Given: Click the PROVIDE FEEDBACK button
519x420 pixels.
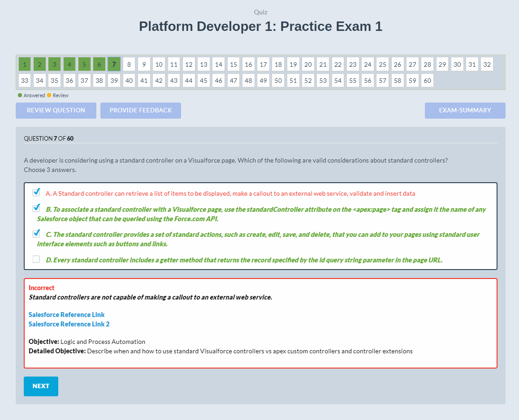Looking at the screenshot, I should [x=140, y=110].
